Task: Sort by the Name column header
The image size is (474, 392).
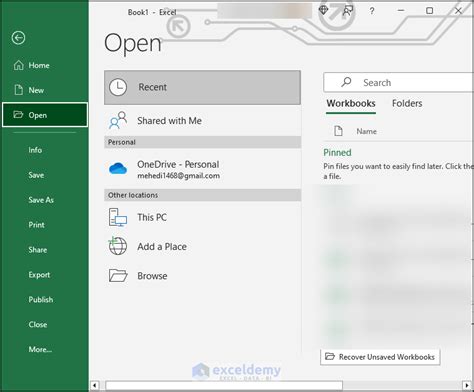Action: click(367, 131)
